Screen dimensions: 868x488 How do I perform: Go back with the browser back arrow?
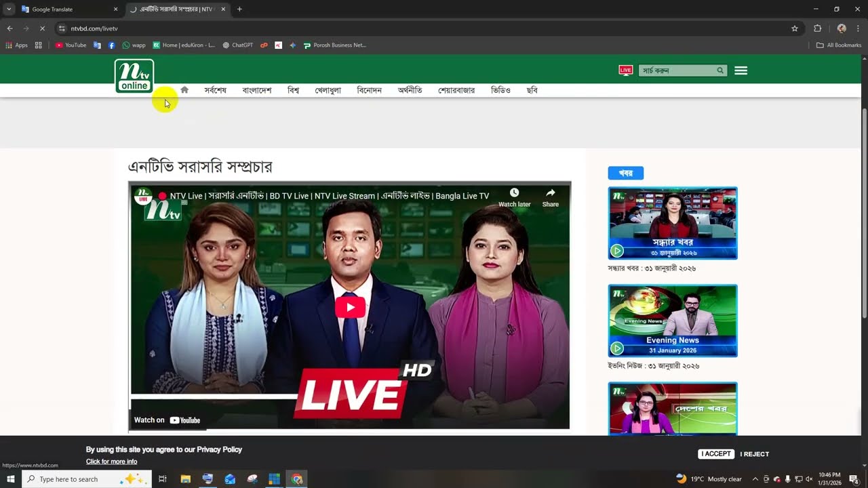tap(9, 28)
